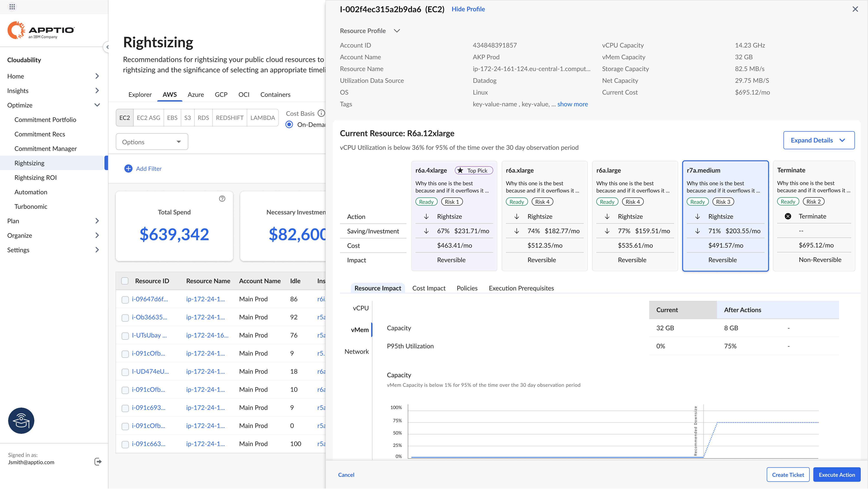Click the r6a.xlarge savings down arrow

[x=517, y=231]
